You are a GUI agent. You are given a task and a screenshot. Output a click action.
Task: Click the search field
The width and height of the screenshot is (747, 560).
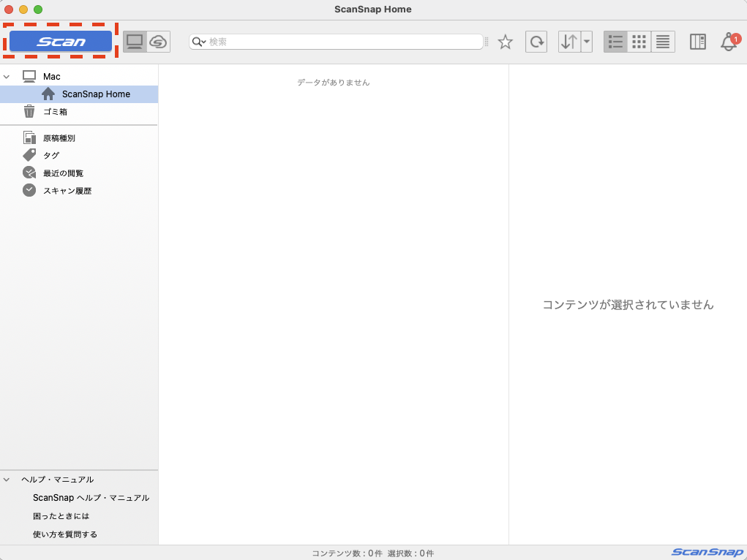[x=336, y=42]
